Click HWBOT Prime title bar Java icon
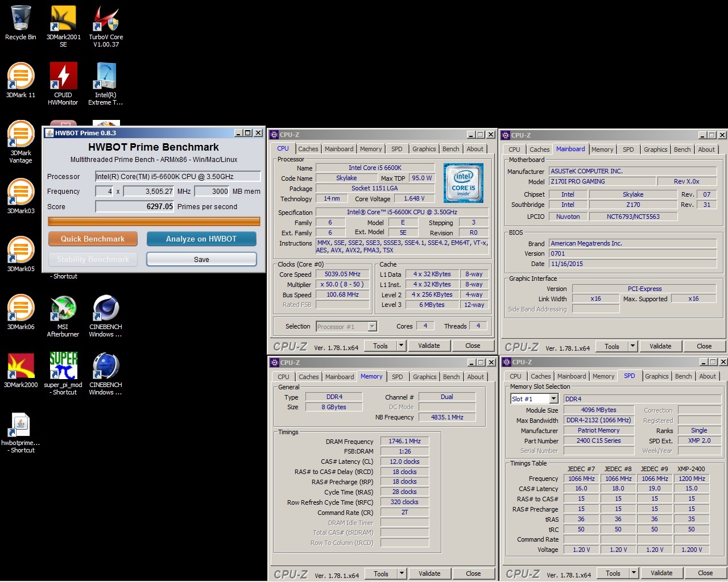The image size is (728, 582). tap(49, 133)
